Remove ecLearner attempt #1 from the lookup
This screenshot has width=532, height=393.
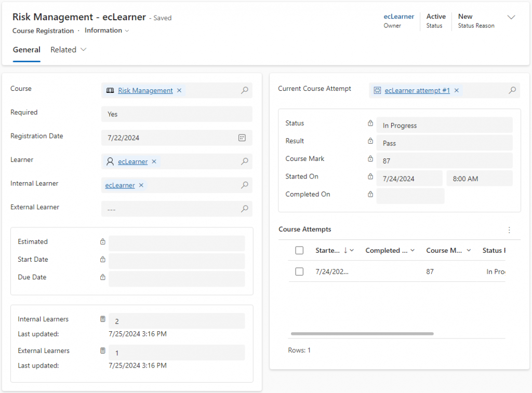pyautogui.click(x=457, y=90)
